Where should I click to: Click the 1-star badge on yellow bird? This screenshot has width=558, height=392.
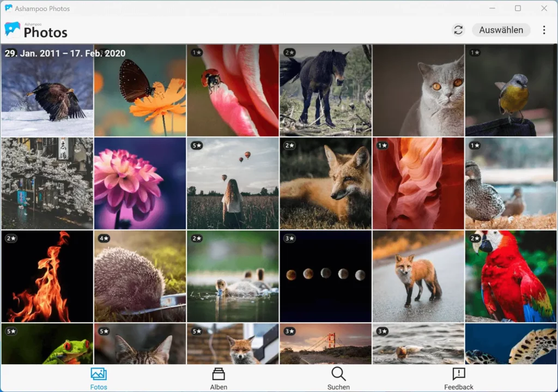tap(475, 52)
